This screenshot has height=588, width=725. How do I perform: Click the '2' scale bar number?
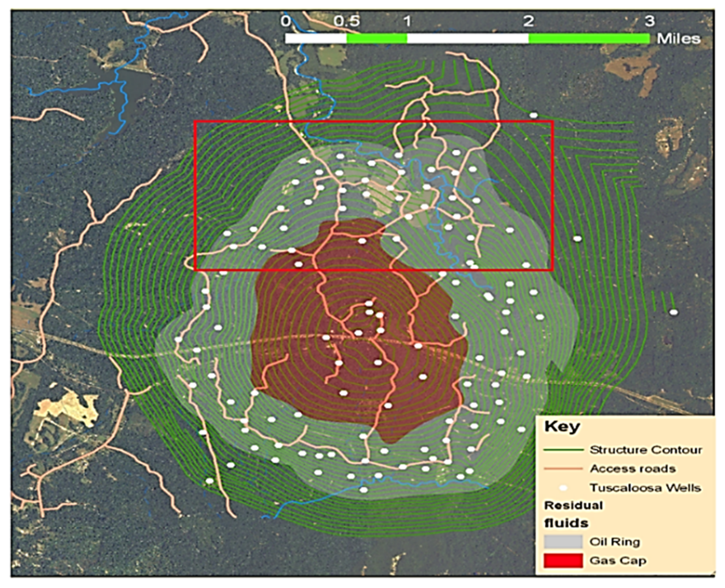[x=529, y=21]
